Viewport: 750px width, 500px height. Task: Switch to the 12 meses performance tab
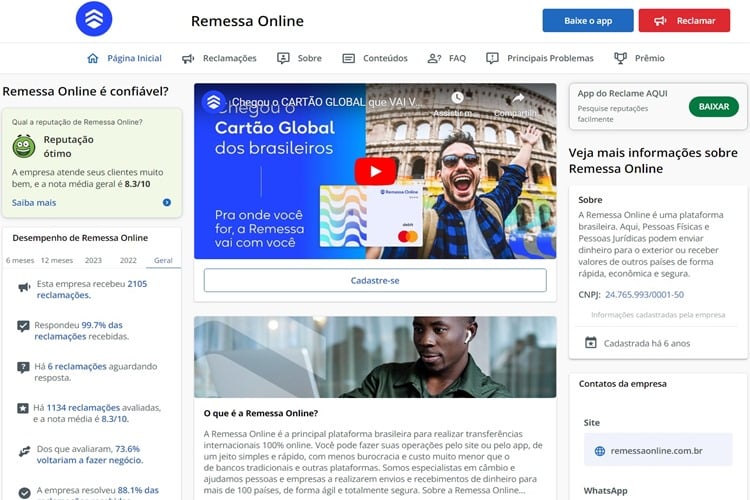pyautogui.click(x=55, y=260)
